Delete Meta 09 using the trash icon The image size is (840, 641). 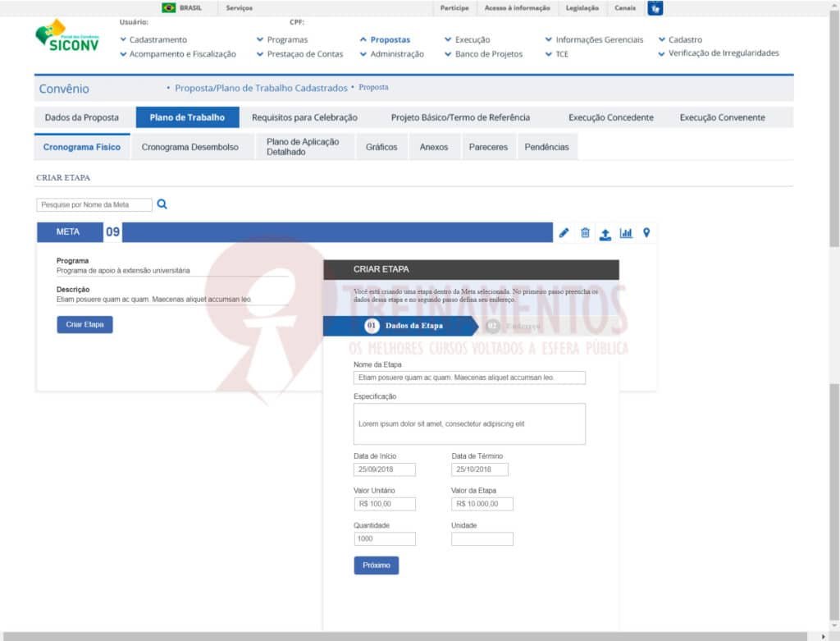(585, 233)
